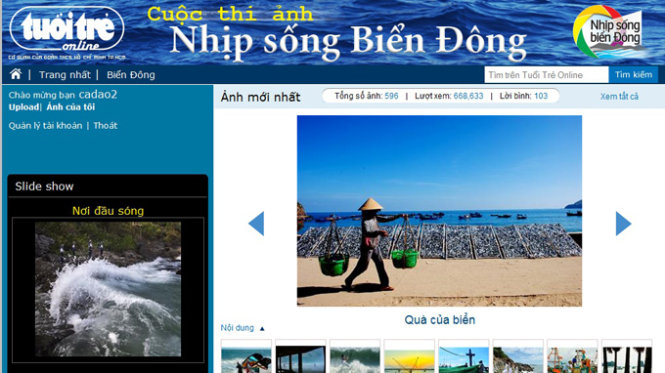Go to the home page icon
The height and width of the screenshot is (373, 665).
pyautogui.click(x=16, y=74)
